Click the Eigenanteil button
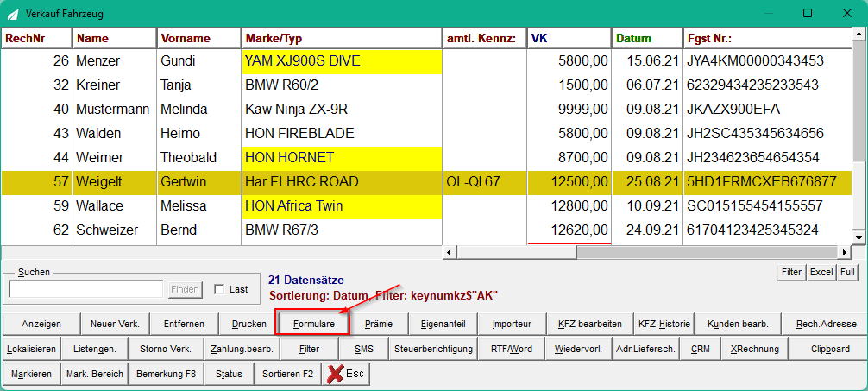Screen dimensions: 868x391 click(443, 324)
